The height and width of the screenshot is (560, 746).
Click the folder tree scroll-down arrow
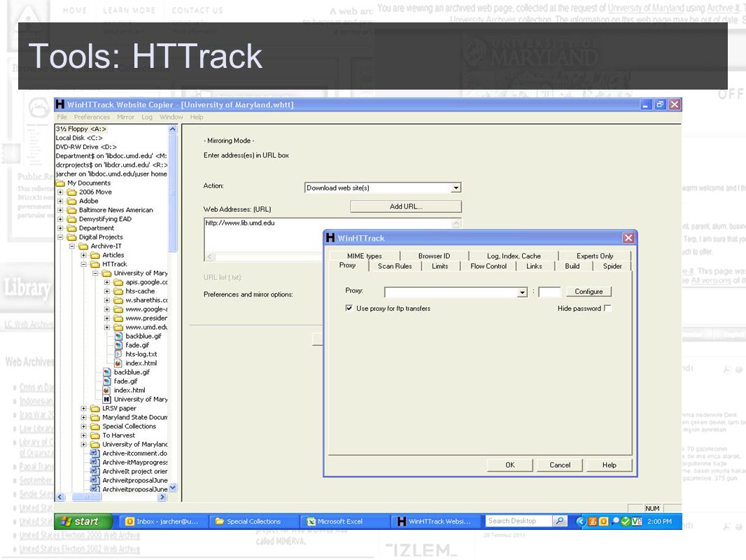173,488
